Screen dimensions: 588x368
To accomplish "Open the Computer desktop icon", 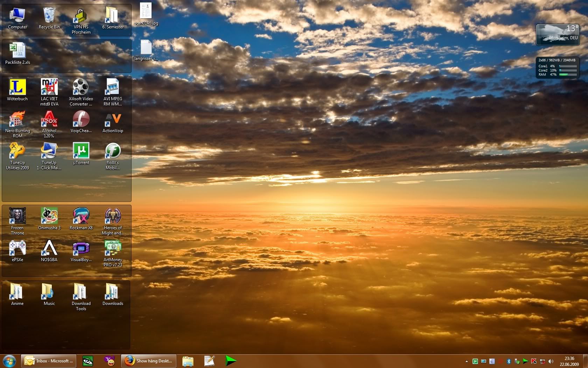I will tap(17, 19).
